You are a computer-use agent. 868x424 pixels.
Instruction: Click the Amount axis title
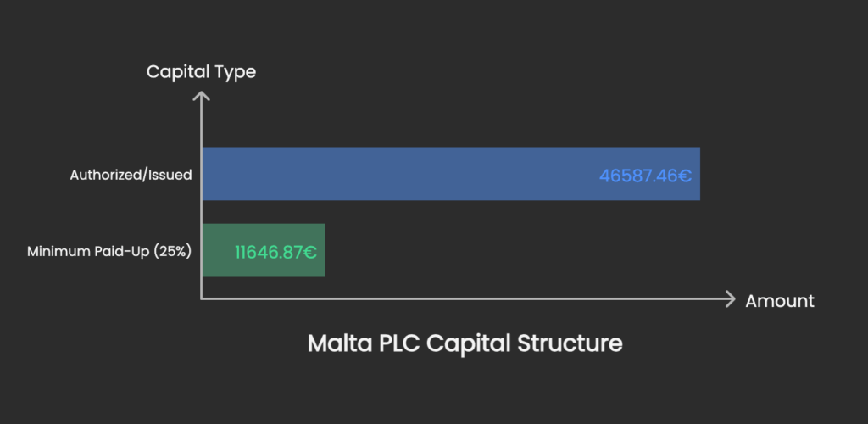pos(780,301)
